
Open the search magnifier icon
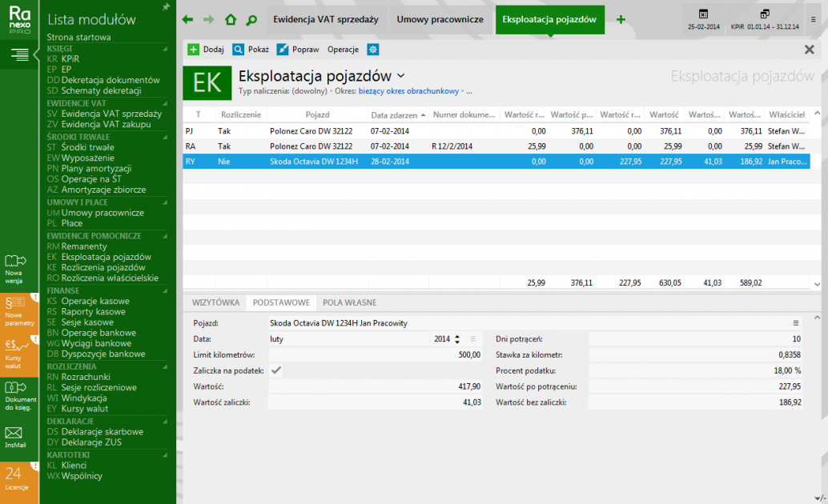point(251,20)
